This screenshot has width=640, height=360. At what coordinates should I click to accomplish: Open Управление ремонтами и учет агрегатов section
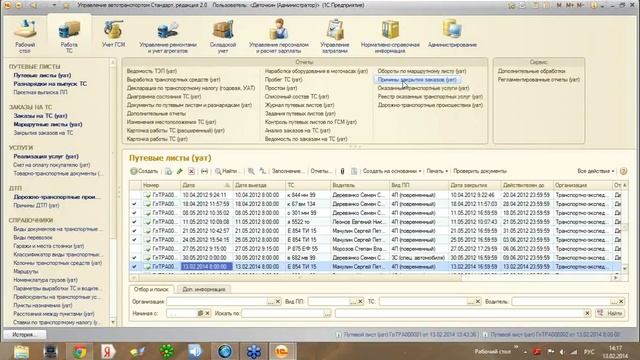pos(168,36)
